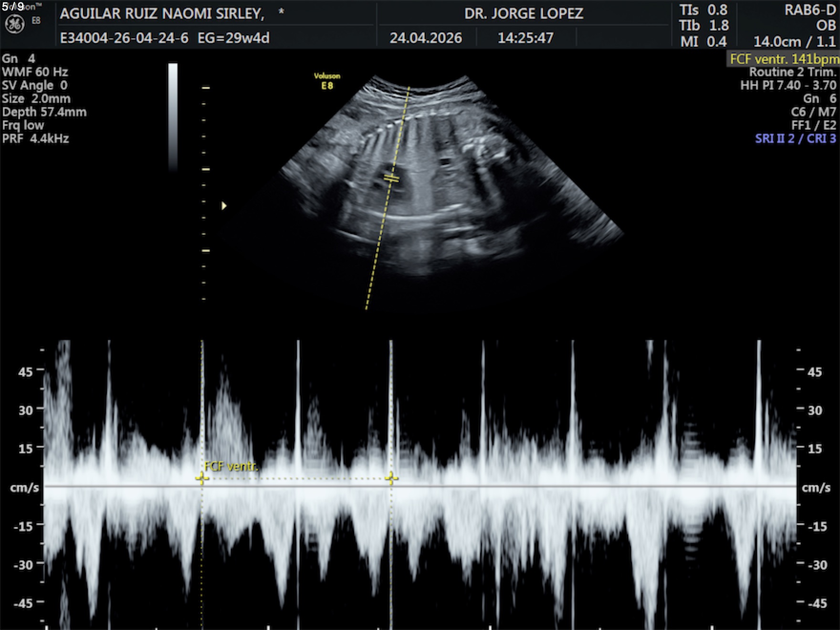Select the Doppler sample volume gate cursor
The width and height of the screenshot is (840, 630).
coord(391,178)
